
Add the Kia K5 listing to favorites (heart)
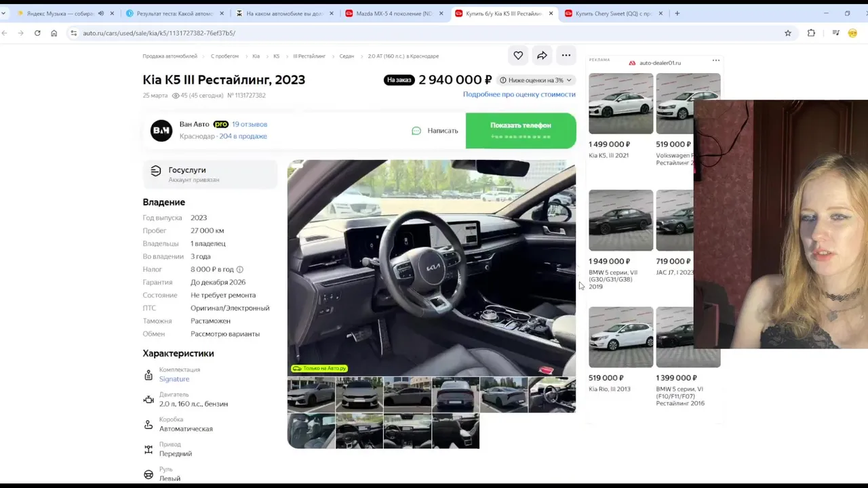pos(518,56)
